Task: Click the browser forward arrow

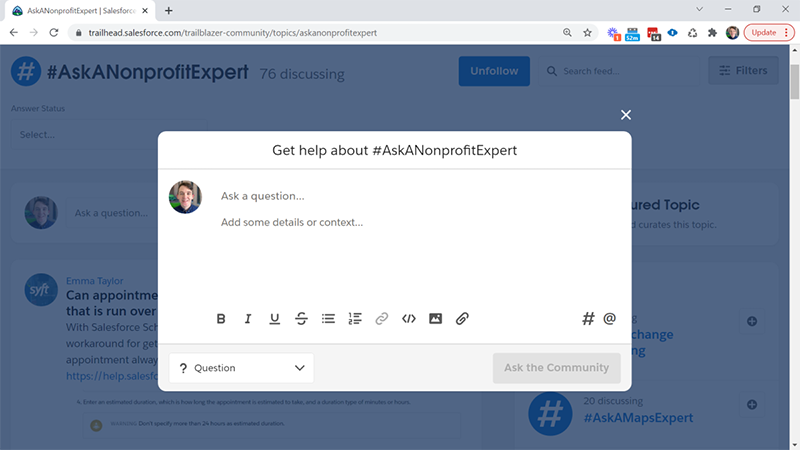Action: tap(34, 33)
